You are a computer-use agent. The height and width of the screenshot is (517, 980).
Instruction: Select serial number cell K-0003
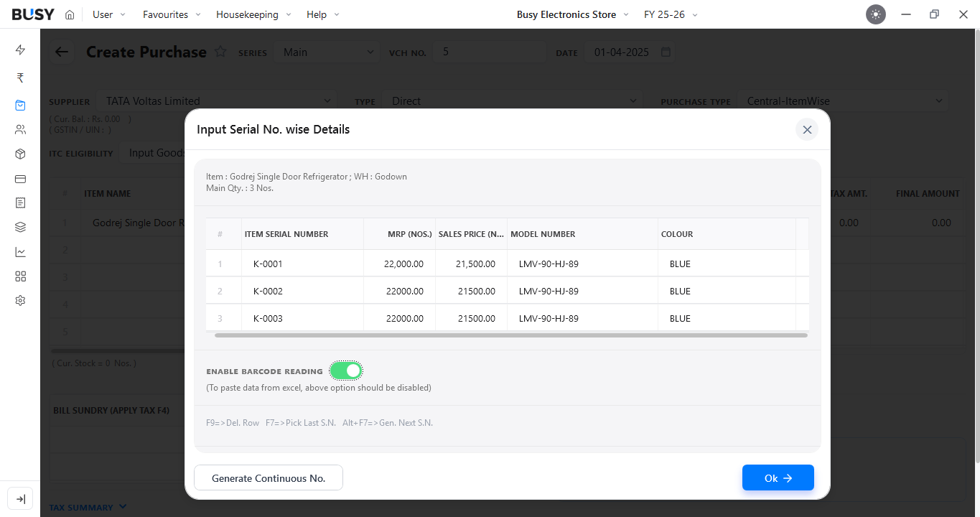(302, 318)
